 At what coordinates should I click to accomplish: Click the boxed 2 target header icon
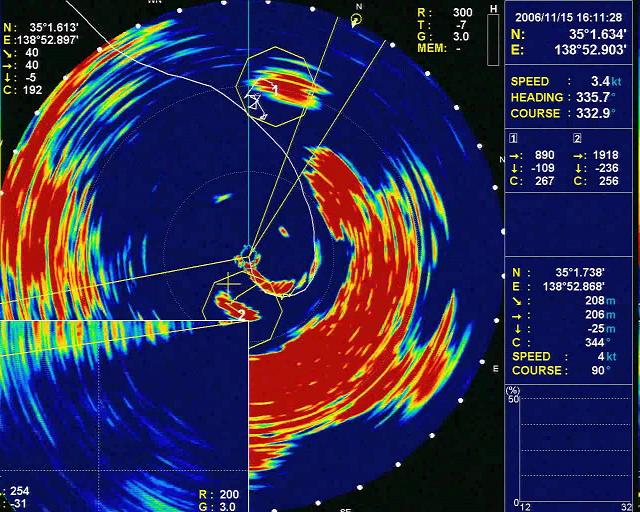point(577,138)
